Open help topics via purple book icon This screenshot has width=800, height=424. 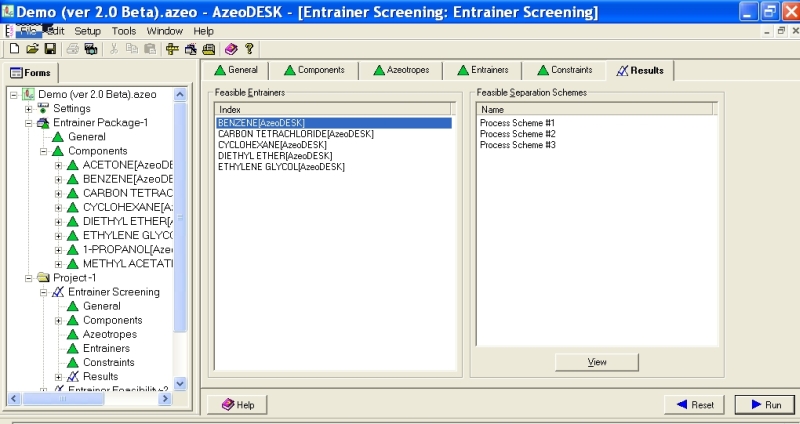[x=231, y=48]
